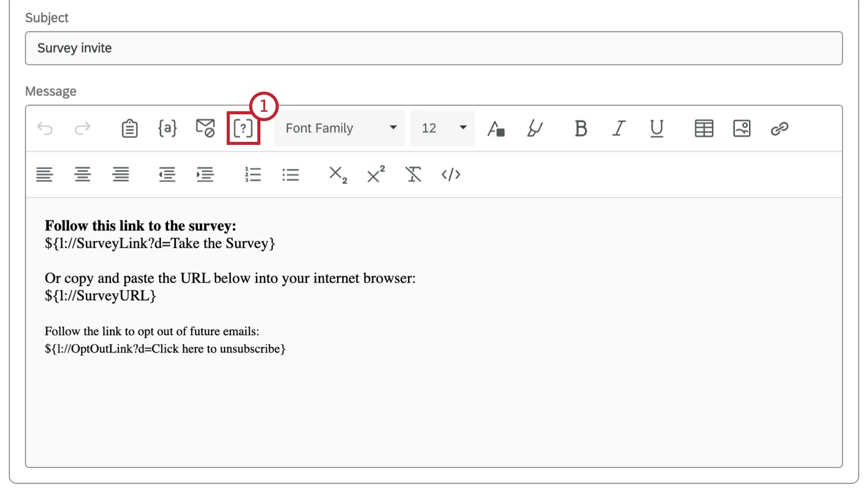Open the piped text {a} icon

(167, 128)
